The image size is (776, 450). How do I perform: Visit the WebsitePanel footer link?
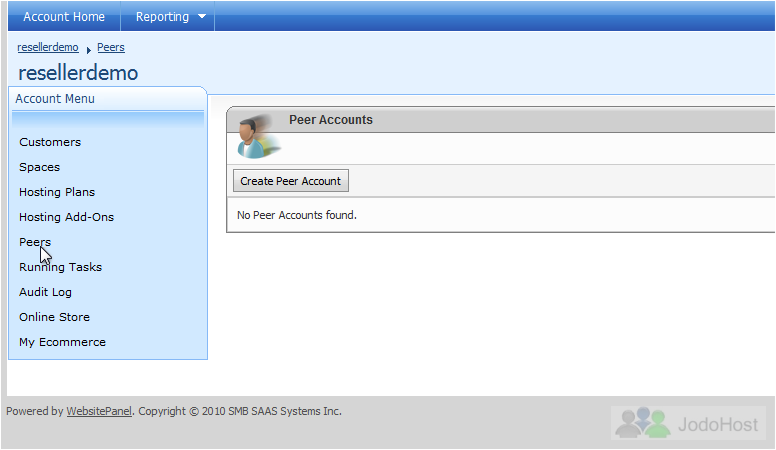[x=99, y=411]
